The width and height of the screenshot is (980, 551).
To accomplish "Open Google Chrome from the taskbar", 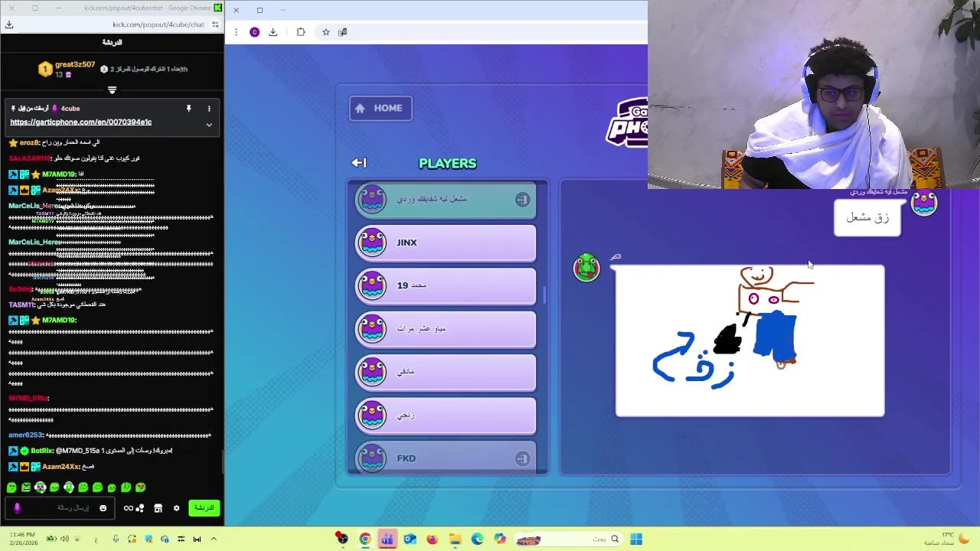I will click(x=364, y=540).
